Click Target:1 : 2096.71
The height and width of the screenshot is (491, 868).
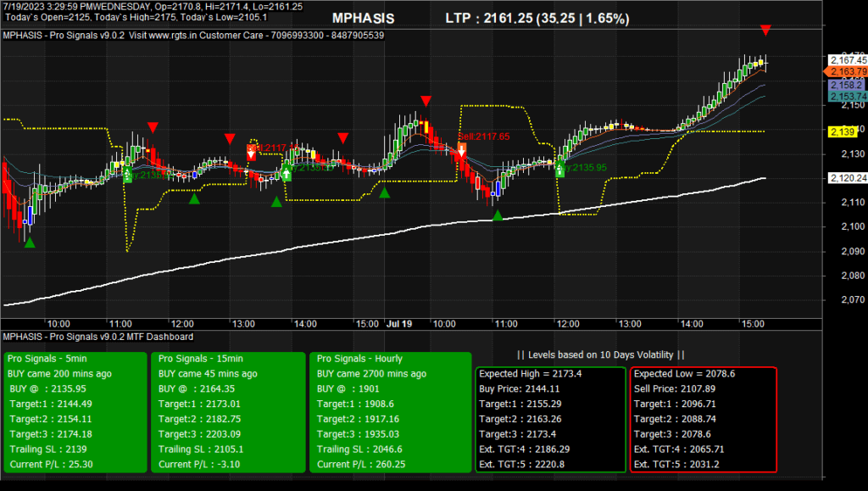(675, 405)
